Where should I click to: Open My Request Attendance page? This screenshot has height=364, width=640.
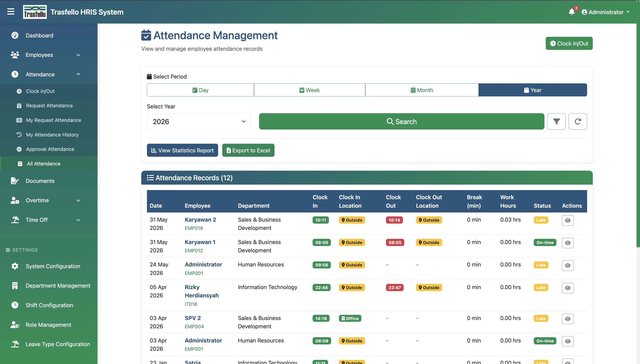49,120
